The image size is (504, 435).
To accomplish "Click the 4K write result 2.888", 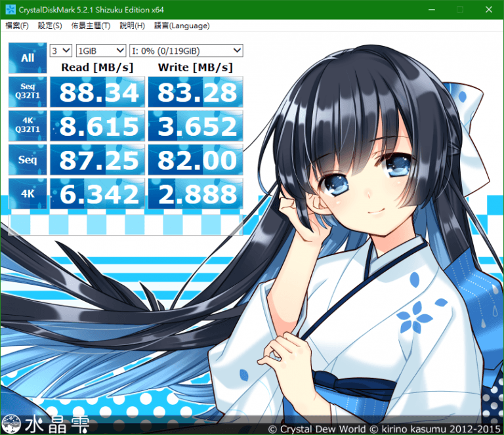I will click(x=196, y=194).
